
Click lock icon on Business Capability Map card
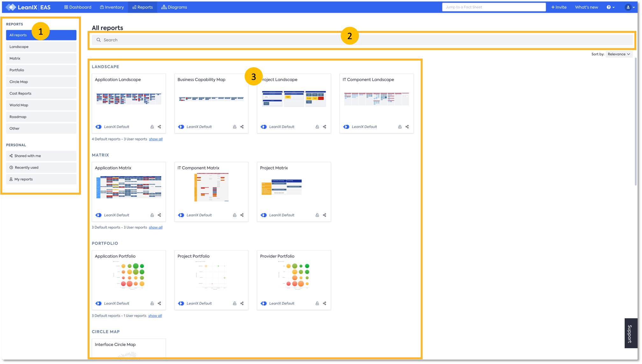235,127
